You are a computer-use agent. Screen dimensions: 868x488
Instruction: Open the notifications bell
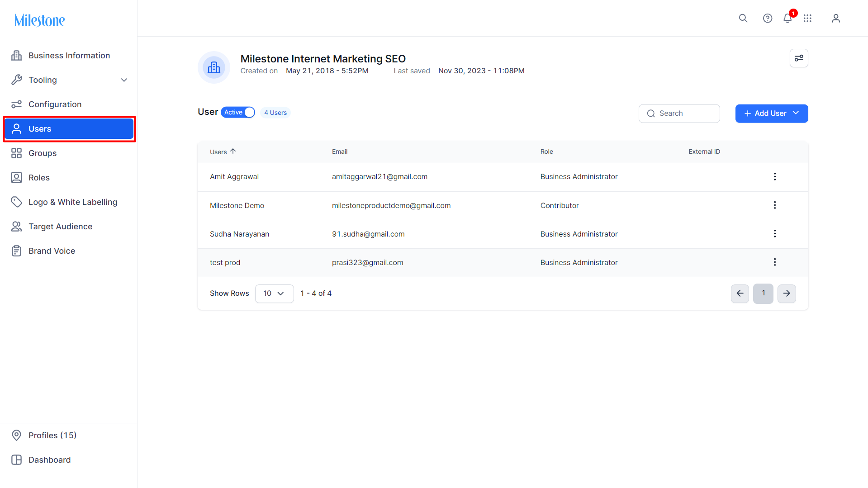pyautogui.click(x=787, y=18)
